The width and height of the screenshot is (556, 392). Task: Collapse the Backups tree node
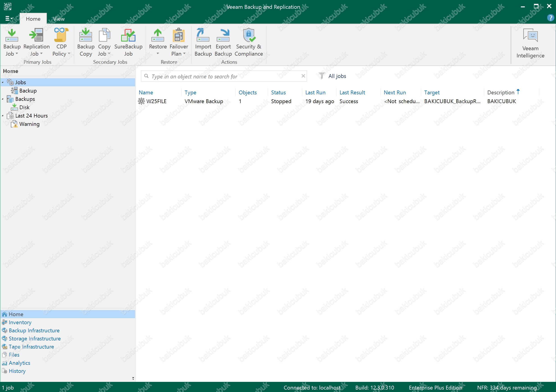click(3, 99)
